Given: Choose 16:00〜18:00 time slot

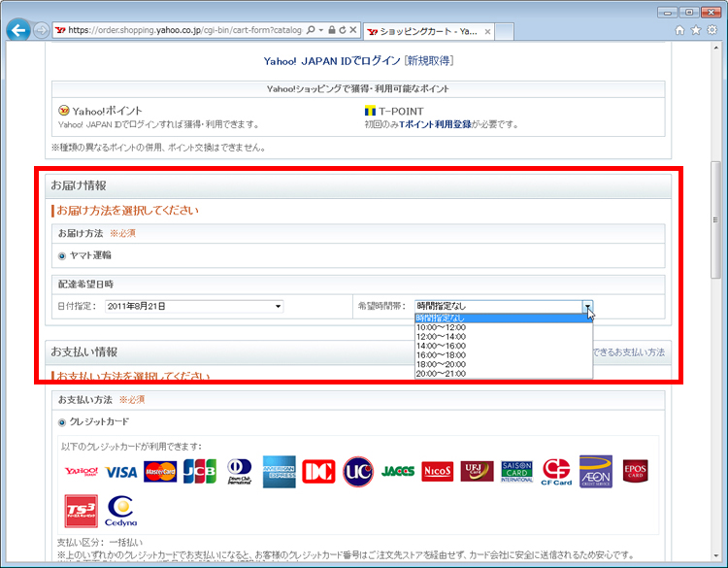Looking at the screenshot, I should tap(503, 355).
